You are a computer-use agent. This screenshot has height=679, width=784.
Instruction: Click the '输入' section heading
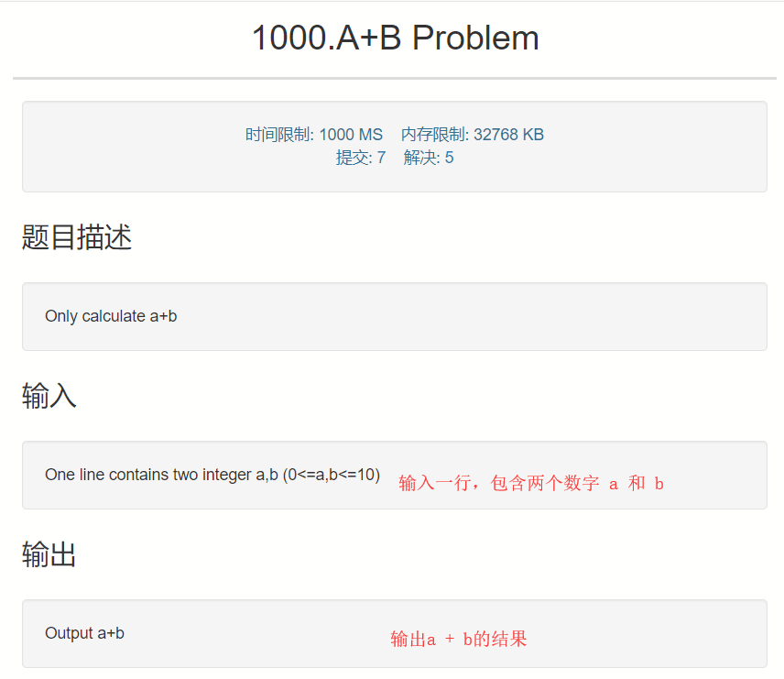(x=49, y=395)
